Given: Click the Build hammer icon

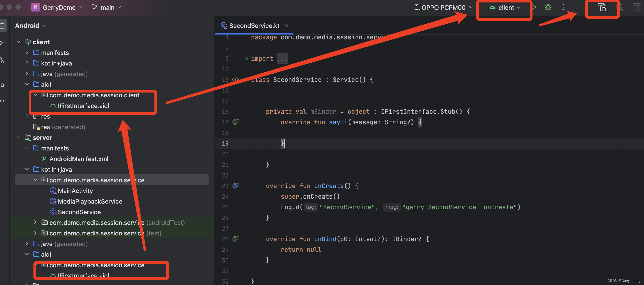Looking at the screenshot, I should tap(602, 8).
